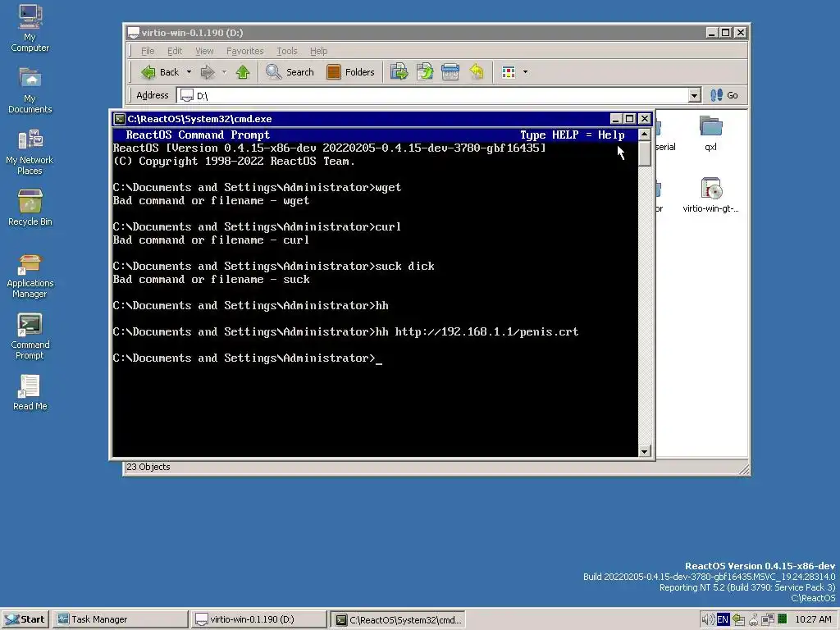The width and height of the screenshot is (840, 630).
Task: Click the network computers tray icon
Action: point(768,619)
